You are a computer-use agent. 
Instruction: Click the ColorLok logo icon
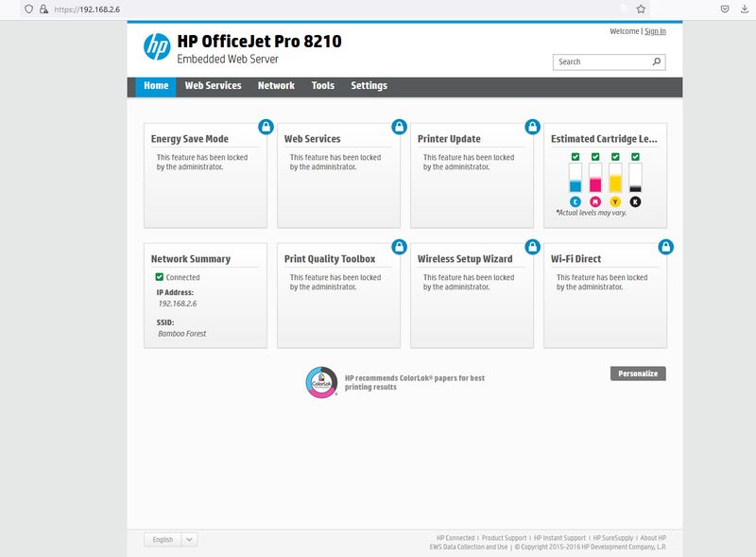coord(321,382)
